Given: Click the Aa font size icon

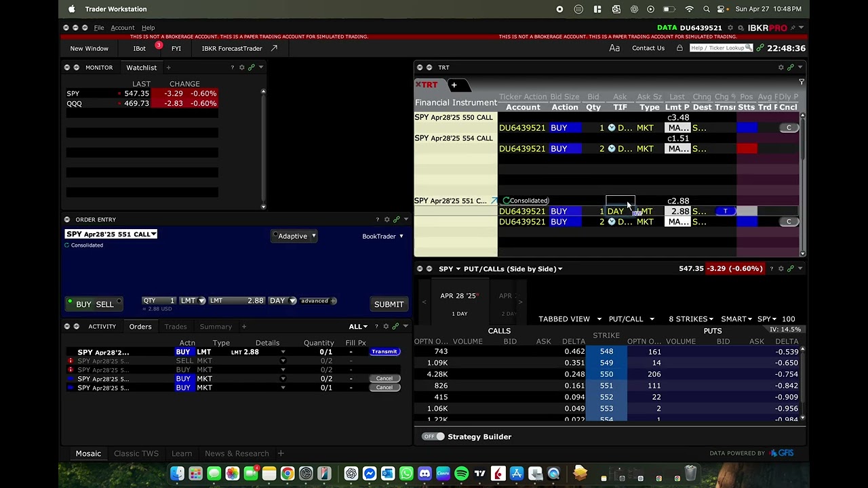Looking at the screenshot, I should click(614, 48).
